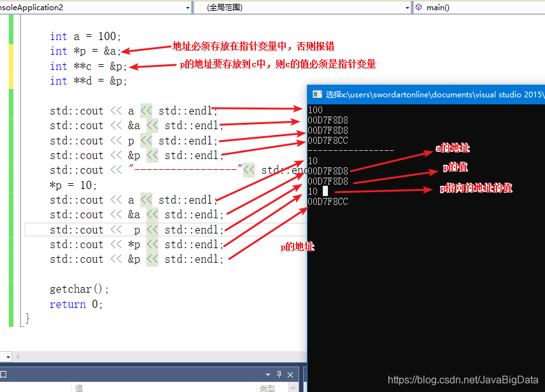Toggle auto-hide pin on bottom panel
The height and width of the screenshot is (392, 545).
point(279,374)
